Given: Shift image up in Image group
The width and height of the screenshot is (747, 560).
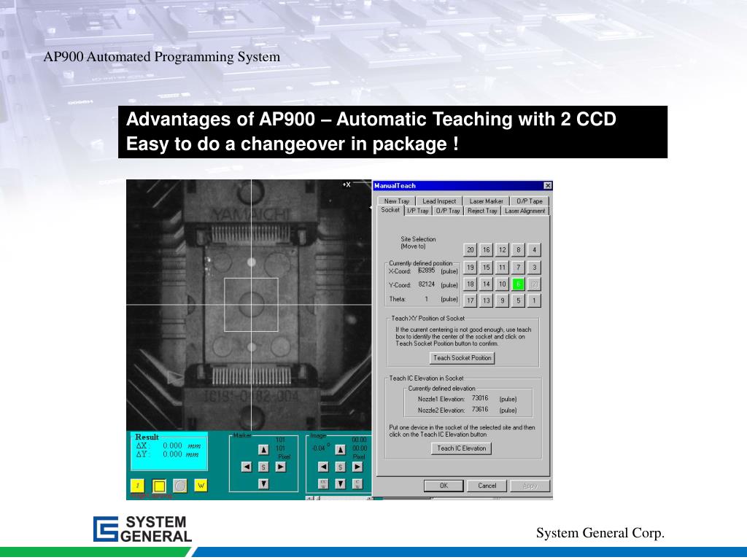Looking at the screenshot, I should (340, 449).
